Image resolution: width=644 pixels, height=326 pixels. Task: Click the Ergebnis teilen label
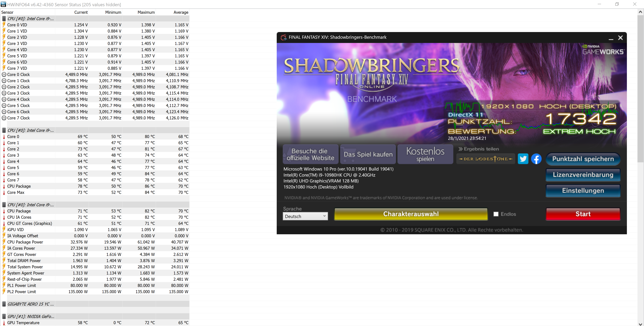point(478,149)
